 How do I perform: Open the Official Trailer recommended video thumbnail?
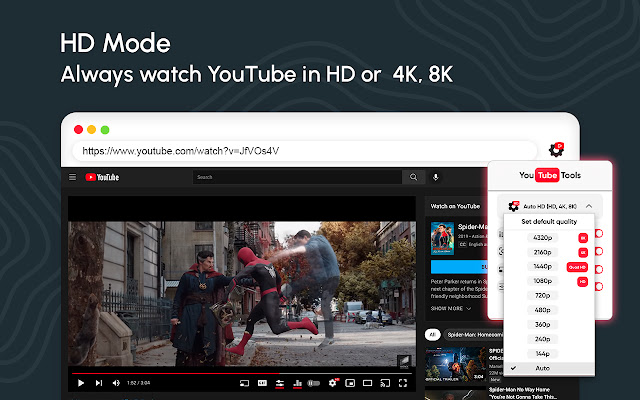pos(455,364)
